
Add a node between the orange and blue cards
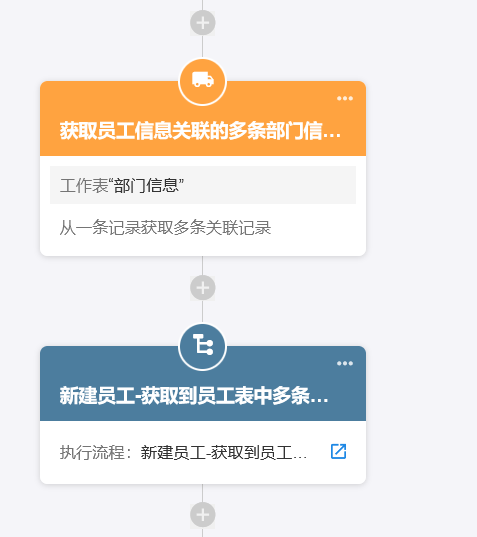pos(203,288)
